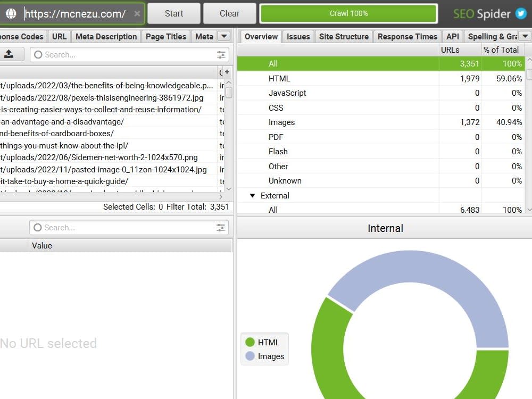Select the Flash row
532x399 pixels.
point(381,151)
